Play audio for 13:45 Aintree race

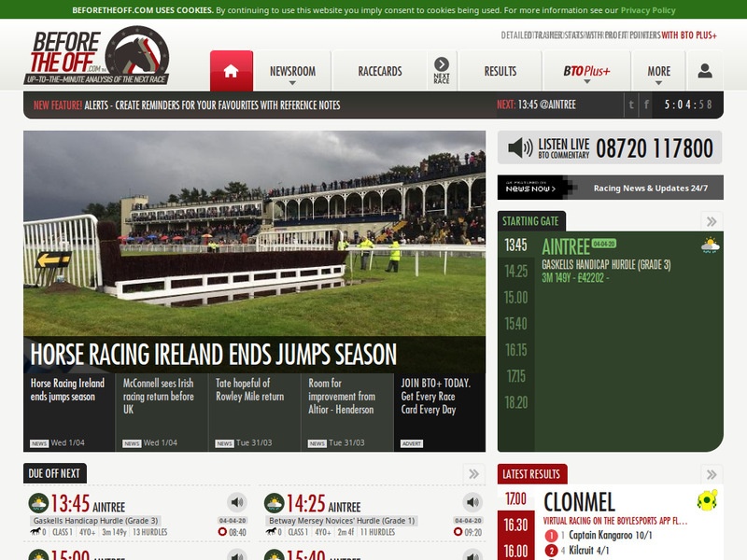[x=237, y=502]
